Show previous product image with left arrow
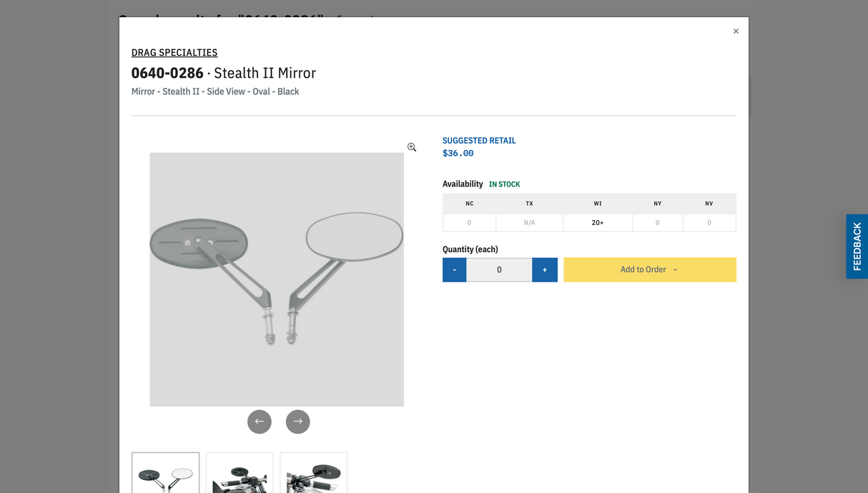 (260, 422)
